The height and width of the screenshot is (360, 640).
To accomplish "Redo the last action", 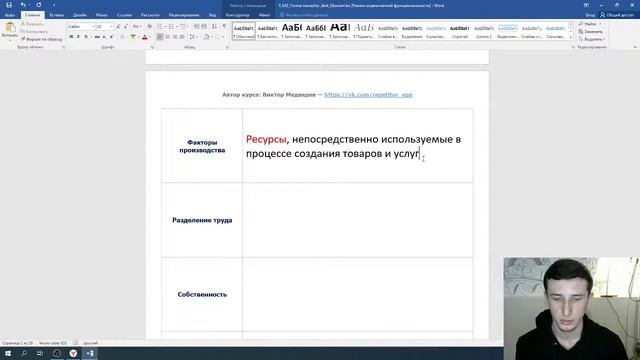I will point(39,5).
